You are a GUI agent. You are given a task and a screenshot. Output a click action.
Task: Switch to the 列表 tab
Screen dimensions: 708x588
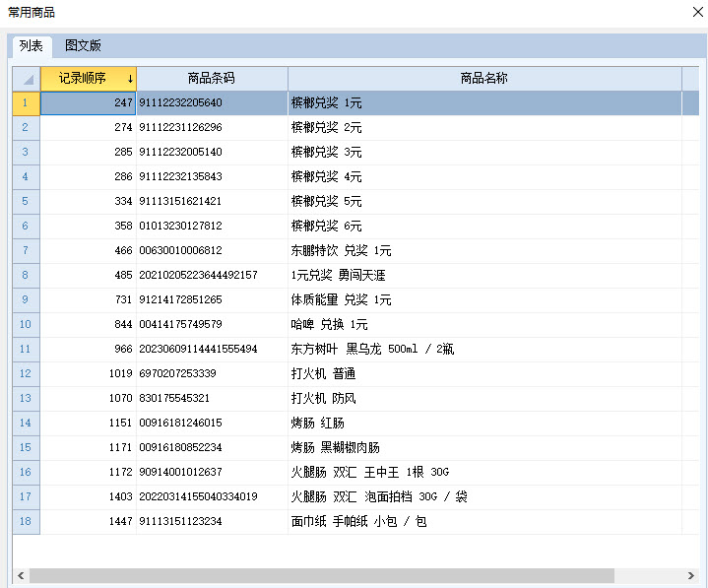(x=32, y=46)
